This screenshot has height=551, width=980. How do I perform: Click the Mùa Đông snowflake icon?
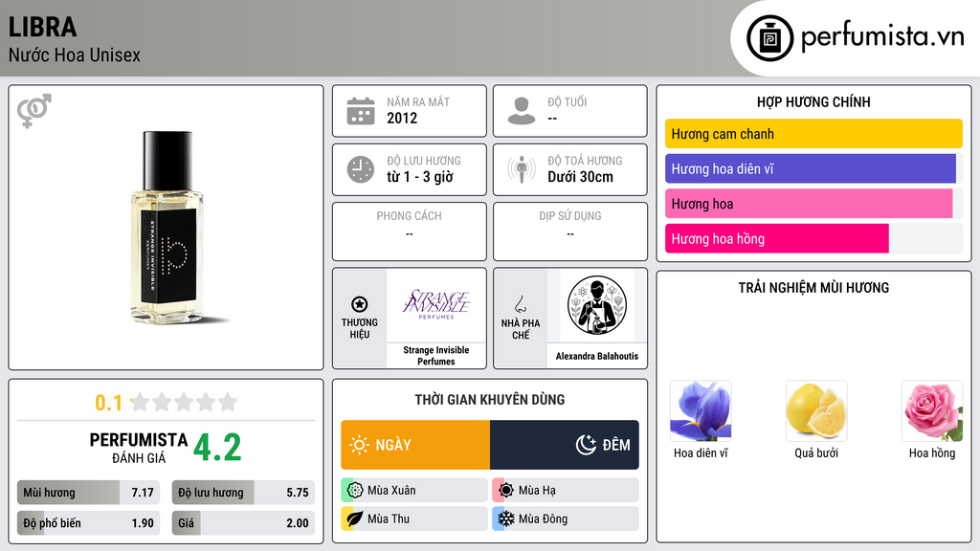tap(506, 518)
